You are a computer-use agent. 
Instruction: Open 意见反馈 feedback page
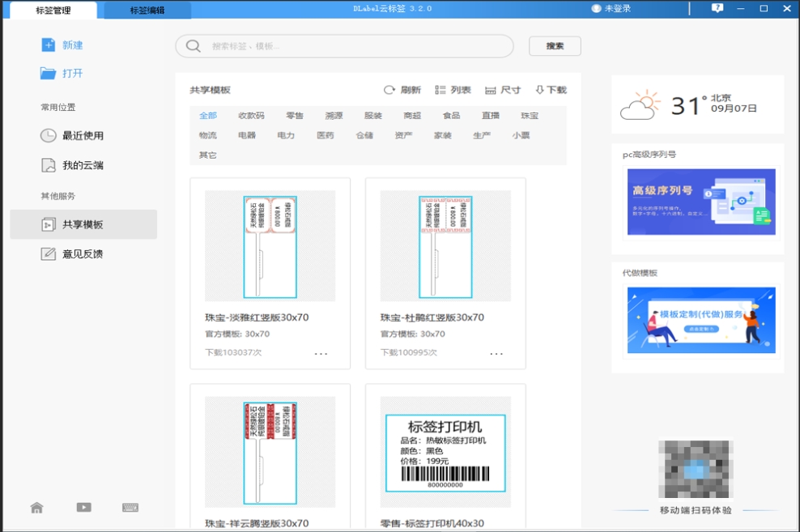72,253
